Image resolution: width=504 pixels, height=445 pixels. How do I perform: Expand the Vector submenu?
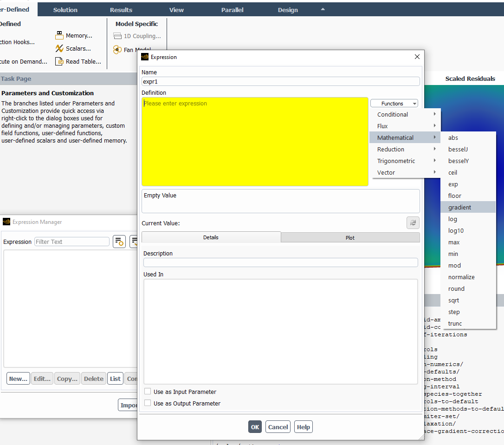(405, 172)
